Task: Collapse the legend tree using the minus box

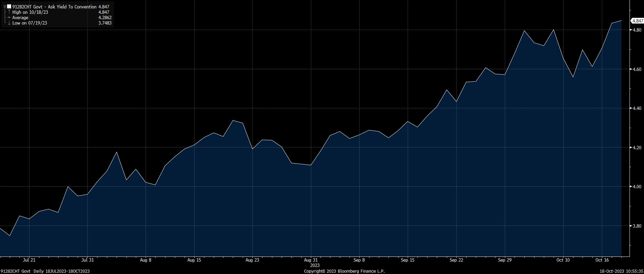Action: [x=5, y=7]
